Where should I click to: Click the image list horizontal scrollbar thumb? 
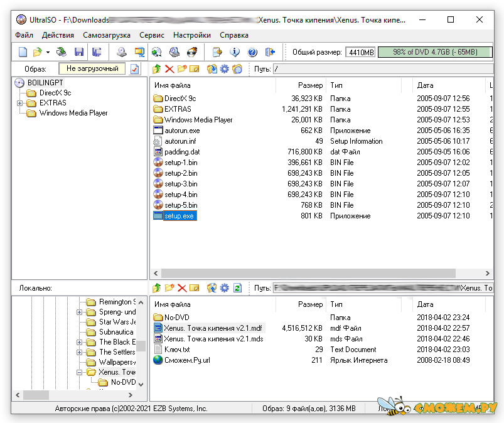[308, 273]
